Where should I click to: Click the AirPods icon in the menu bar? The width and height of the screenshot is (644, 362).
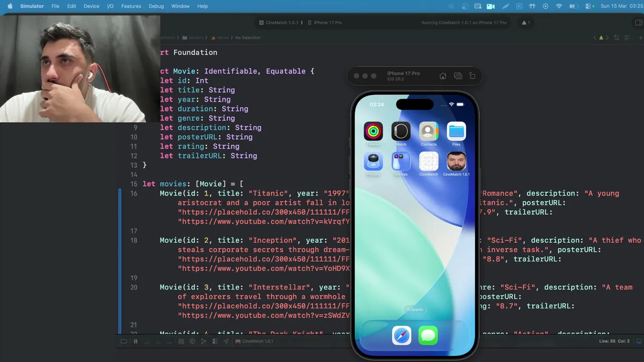coord(532,6)
